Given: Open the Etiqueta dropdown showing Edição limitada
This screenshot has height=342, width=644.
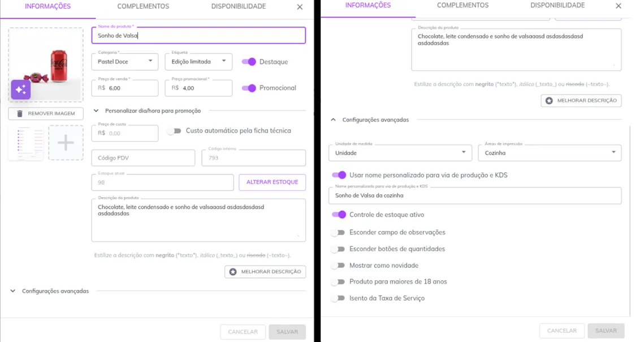Looking at the screenshot, I should coord(198,61).
